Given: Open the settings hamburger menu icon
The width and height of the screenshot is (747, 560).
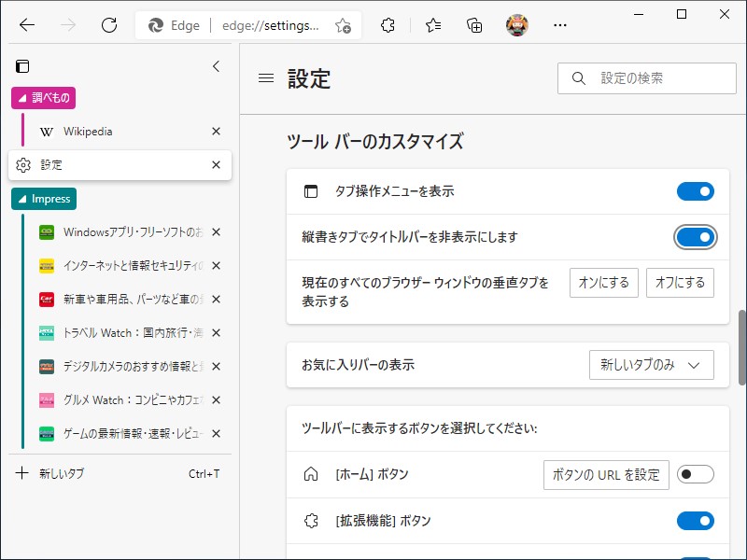Looking at the screenshot, I should pyautogui.click(x=266, y=79).
